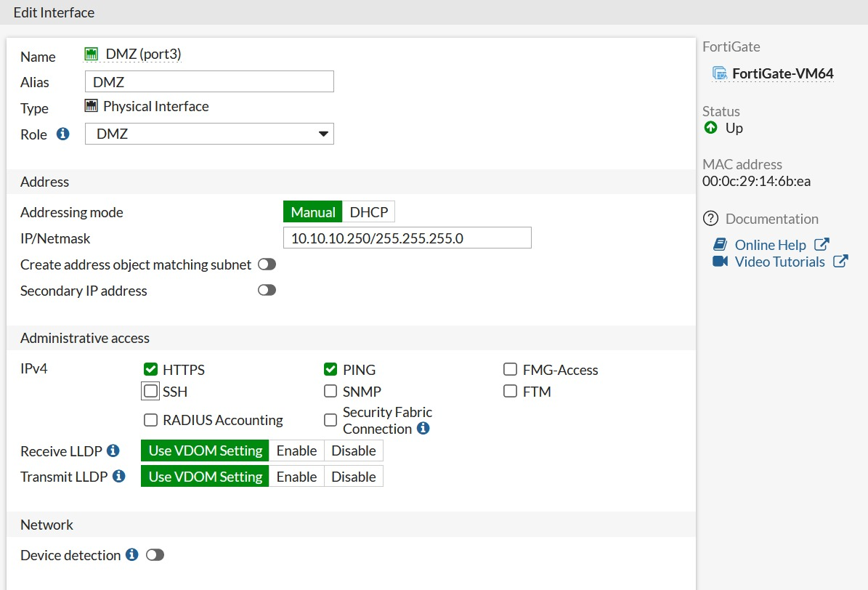Uncheck the PING administrative access checkbox

click(x=330, y=369)
